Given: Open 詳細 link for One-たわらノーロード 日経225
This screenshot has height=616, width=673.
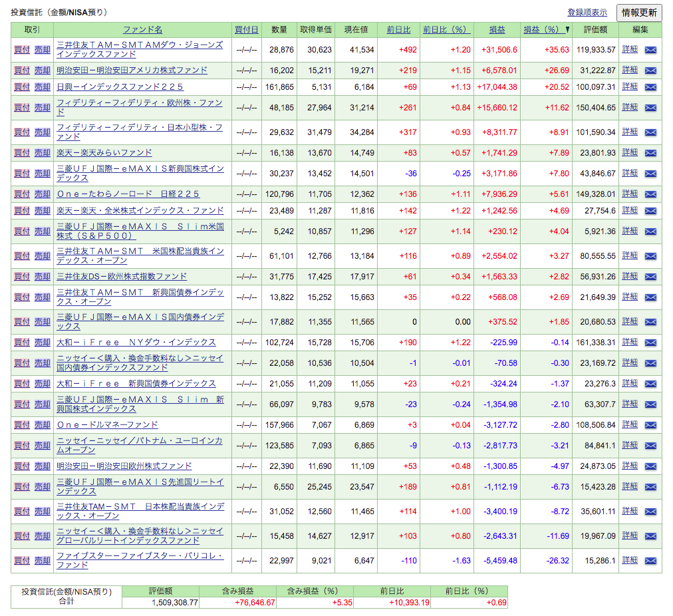Looking at the screenshot, I should coord(630,194).
